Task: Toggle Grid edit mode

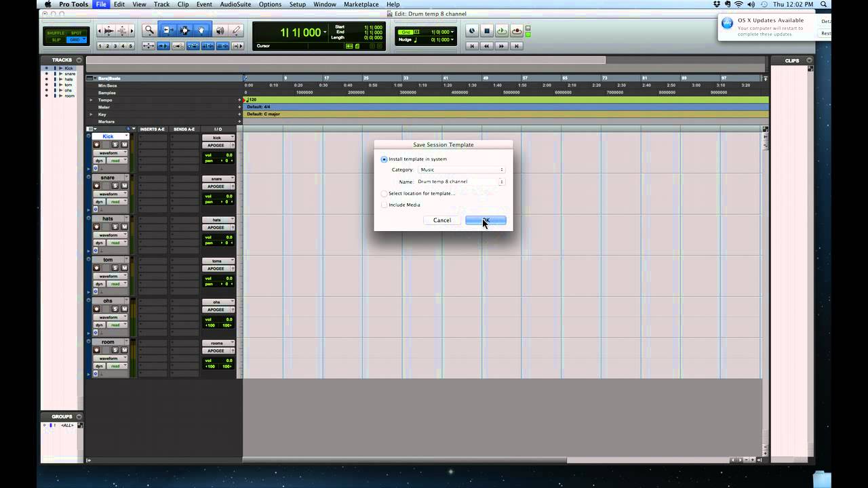Action: coord(77,40)
